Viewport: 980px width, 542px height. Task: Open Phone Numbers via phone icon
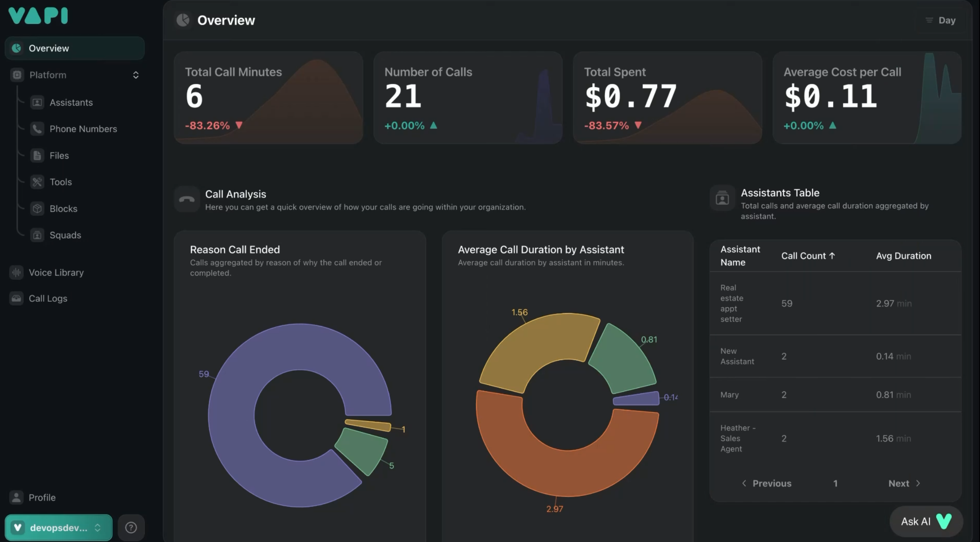(37, 129)
